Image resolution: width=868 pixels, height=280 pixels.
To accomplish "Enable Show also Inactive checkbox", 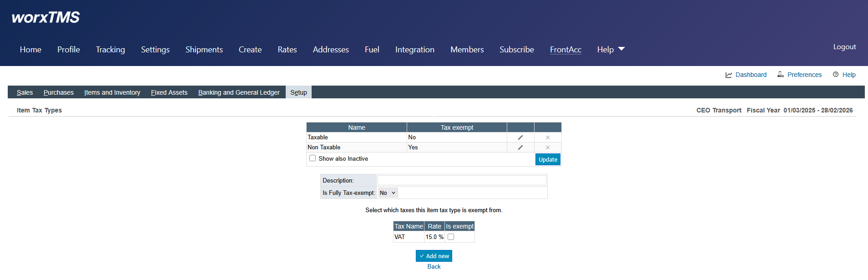I will tap(313, 158).
